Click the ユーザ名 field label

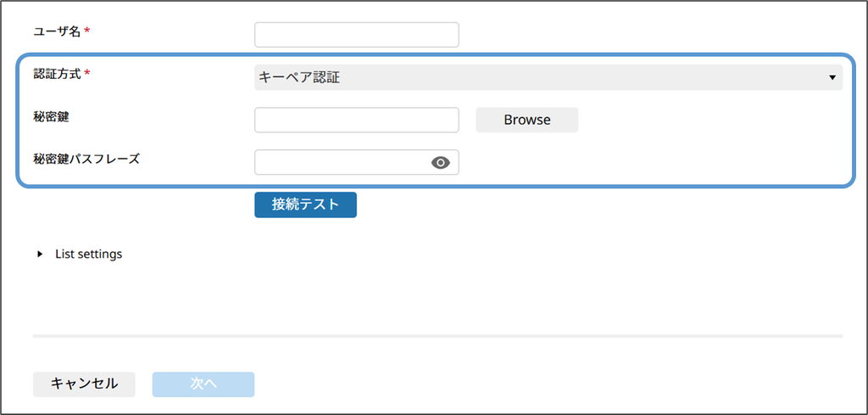coord(57,31)
